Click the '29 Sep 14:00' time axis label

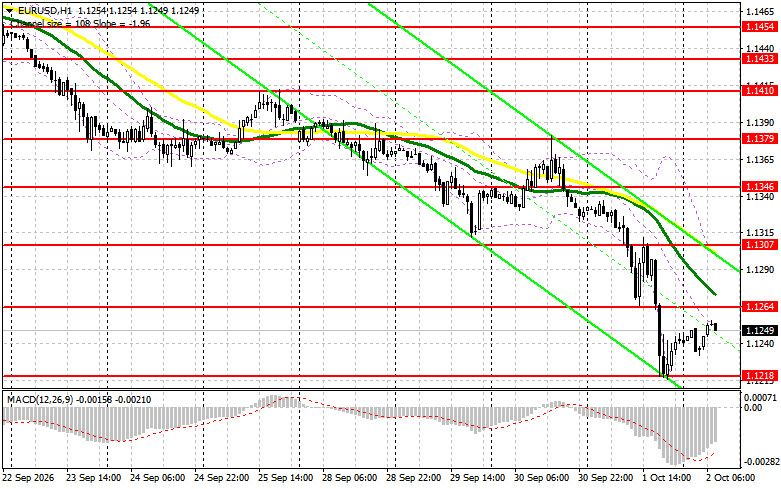(x=478, y=478)
